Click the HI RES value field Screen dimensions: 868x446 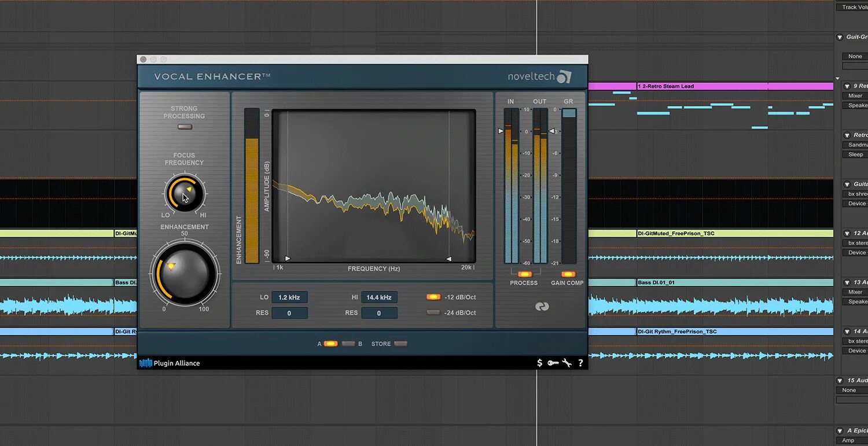coord(379,313)
